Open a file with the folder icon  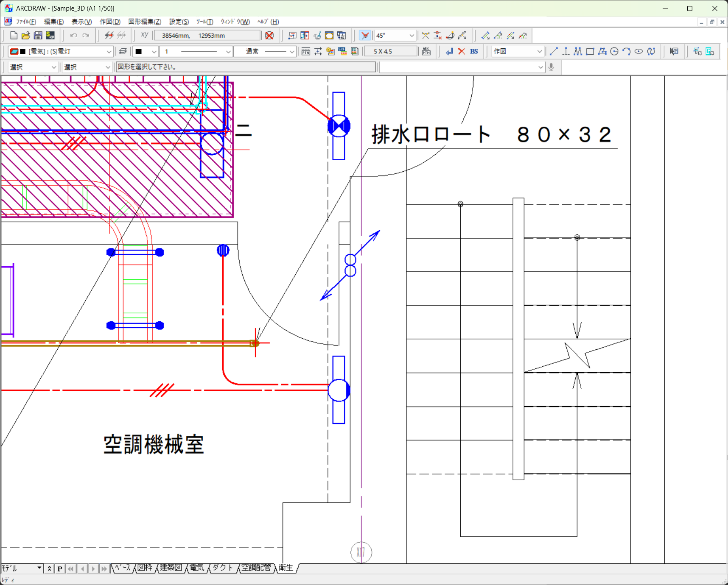26,36
